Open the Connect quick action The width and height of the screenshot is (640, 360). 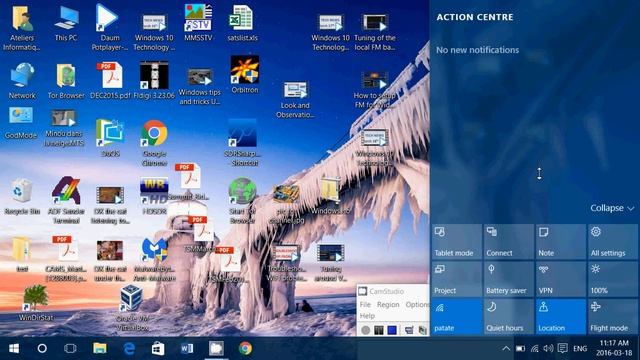click(508, 242)
